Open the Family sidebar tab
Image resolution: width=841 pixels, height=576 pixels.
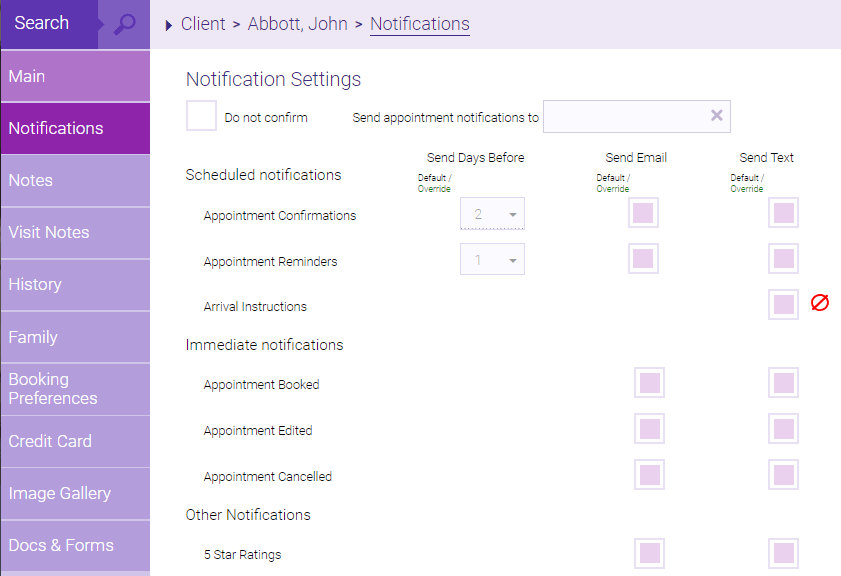76,337
